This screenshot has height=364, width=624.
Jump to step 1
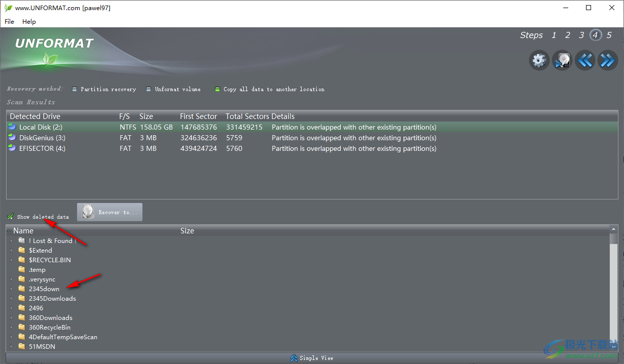click(554, 35)
